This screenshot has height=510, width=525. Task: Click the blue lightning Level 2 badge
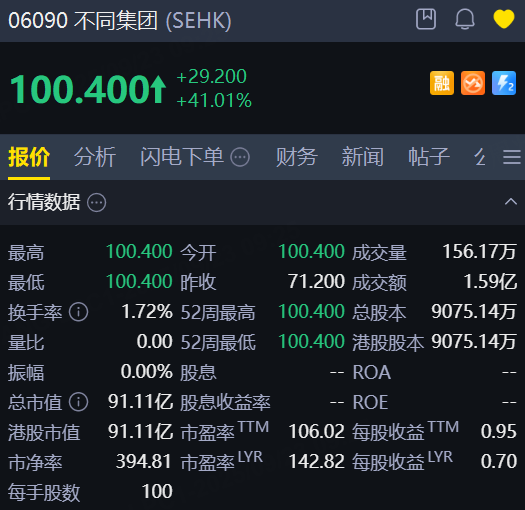coord(504,83)
